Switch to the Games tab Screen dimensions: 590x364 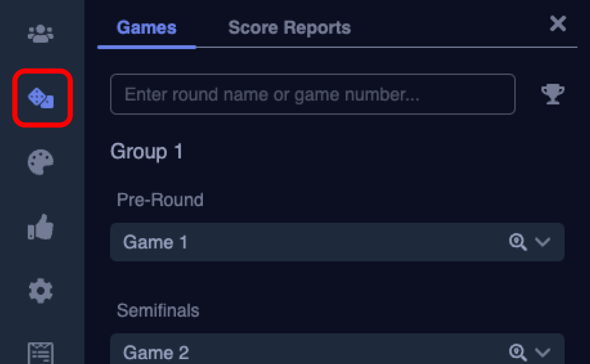(146, 28)
